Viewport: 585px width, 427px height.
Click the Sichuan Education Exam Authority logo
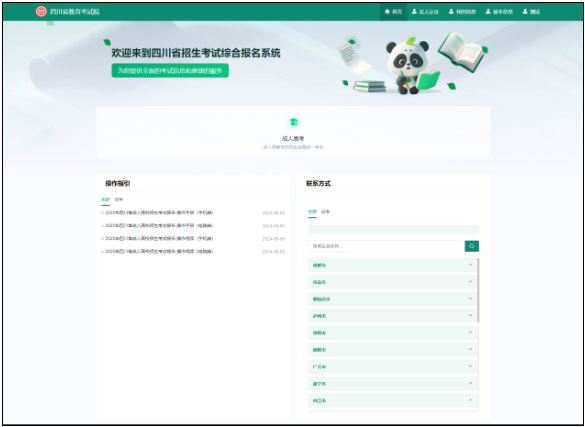(41, 12)
